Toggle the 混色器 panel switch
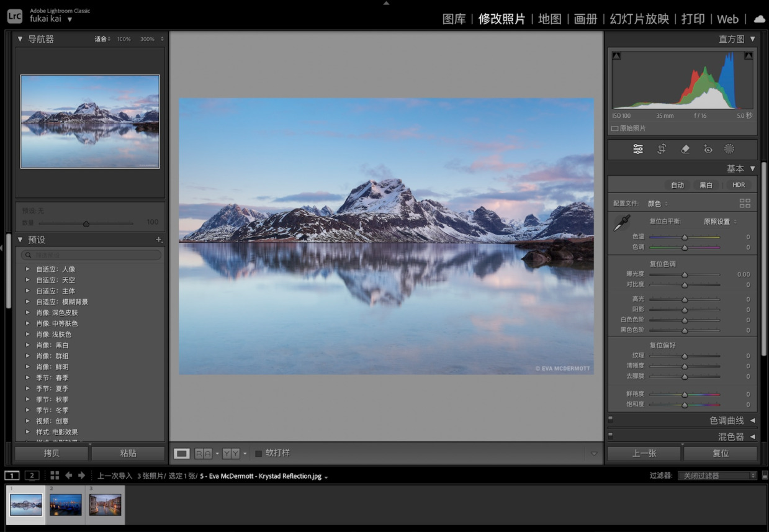 pyautogui.click(x=611, y=436)
